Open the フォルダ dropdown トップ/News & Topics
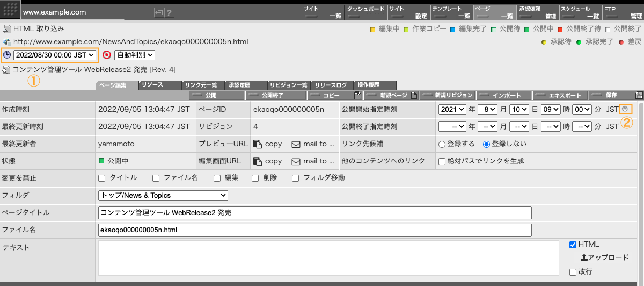The height and width of the screenshot is (286, 644). coord(163,195)
